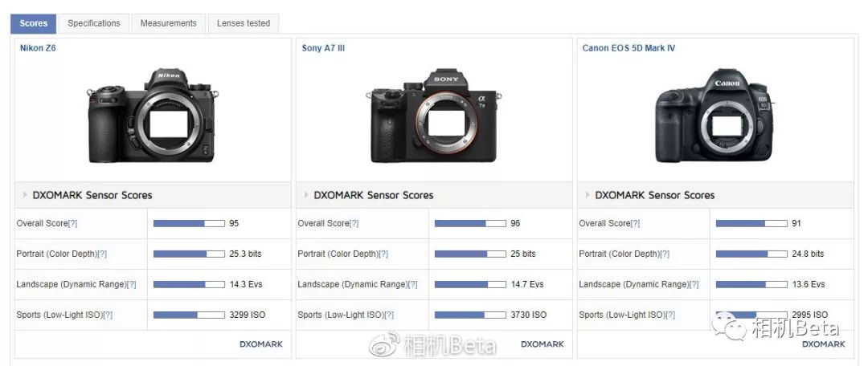This screenshot has height=366, width=868.
Task: Click Canon 5D Mark IV overall score bar
Action: point(751,223)
